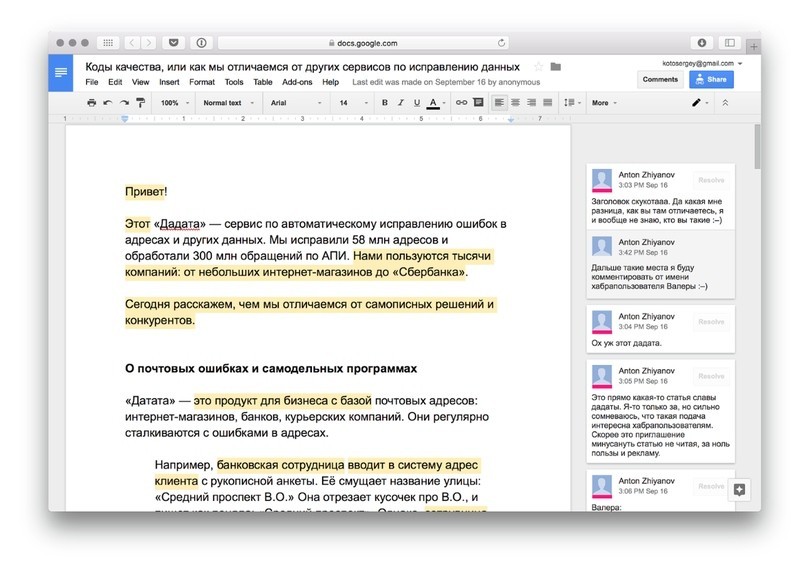Click the right margin ruler marker
Screen dimensions: 807x571
(511, 119)
